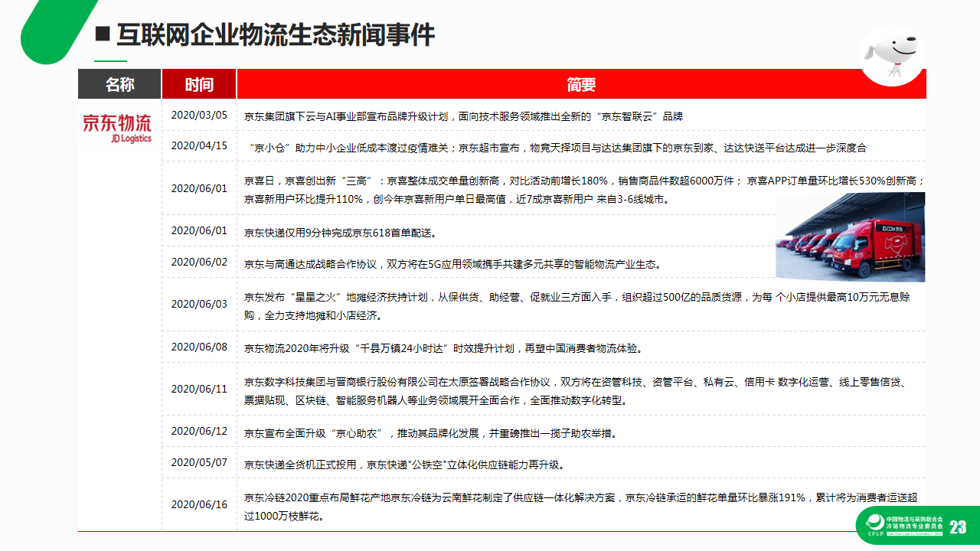This screenshot has height=551, width=980.
Task: Select the 京心助农 upgrade news row
Action: [x=430, y=433]
